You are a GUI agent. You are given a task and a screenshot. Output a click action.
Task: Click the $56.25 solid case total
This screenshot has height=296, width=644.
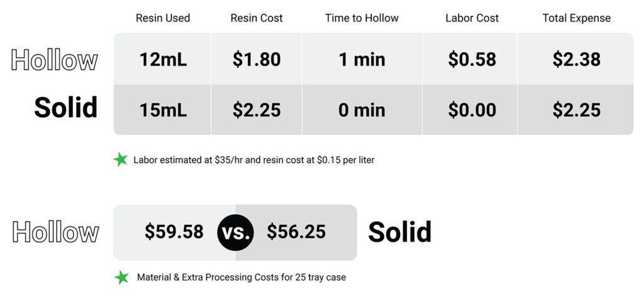[x=296, y=232]
